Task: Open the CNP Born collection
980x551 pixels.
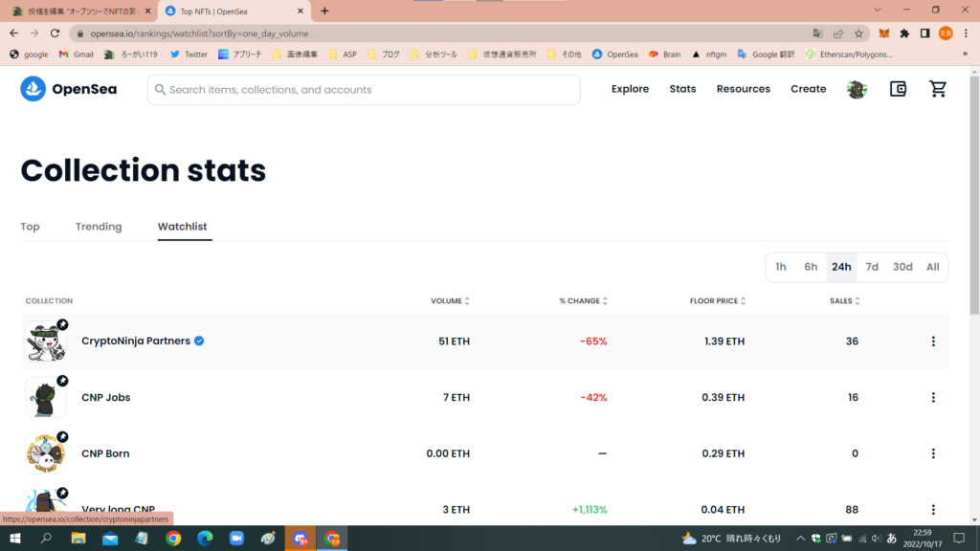Action: [105, 453]
